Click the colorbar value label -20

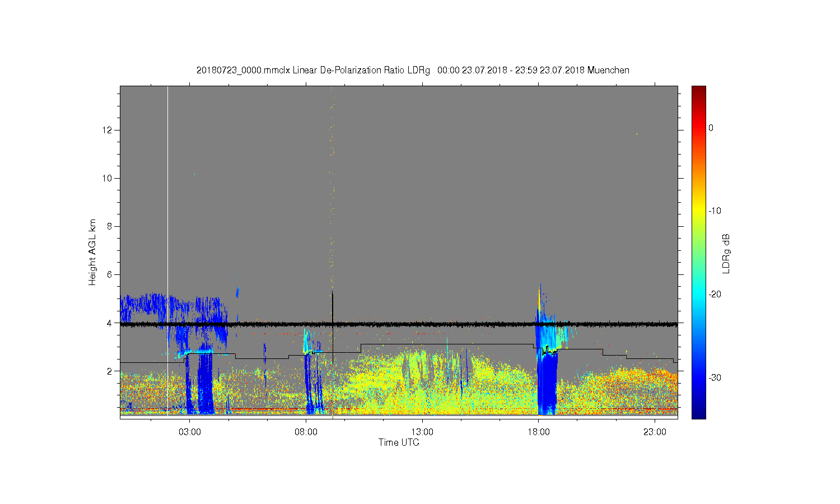coord(715,294)
